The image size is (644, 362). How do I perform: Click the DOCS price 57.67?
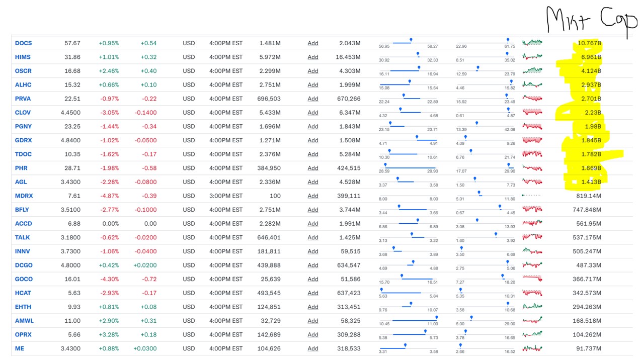[72, 43]
